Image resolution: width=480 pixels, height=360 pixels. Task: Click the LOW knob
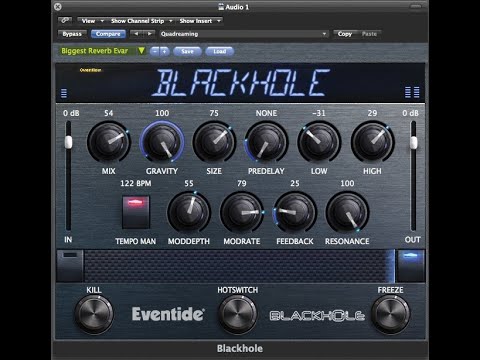click(319, 142)
